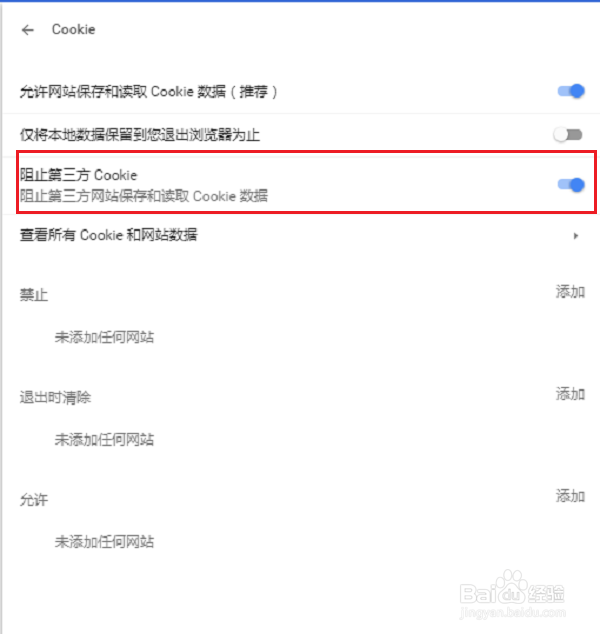Click the back arrow beside Cookie
The image size is (600, 634).
tap(27, 30)
